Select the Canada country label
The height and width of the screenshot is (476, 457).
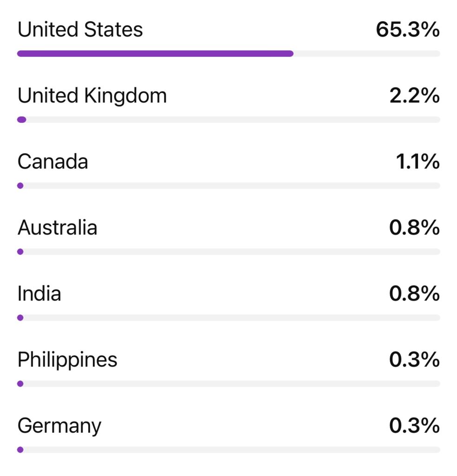pyautogui.click(x=52, y=162)
